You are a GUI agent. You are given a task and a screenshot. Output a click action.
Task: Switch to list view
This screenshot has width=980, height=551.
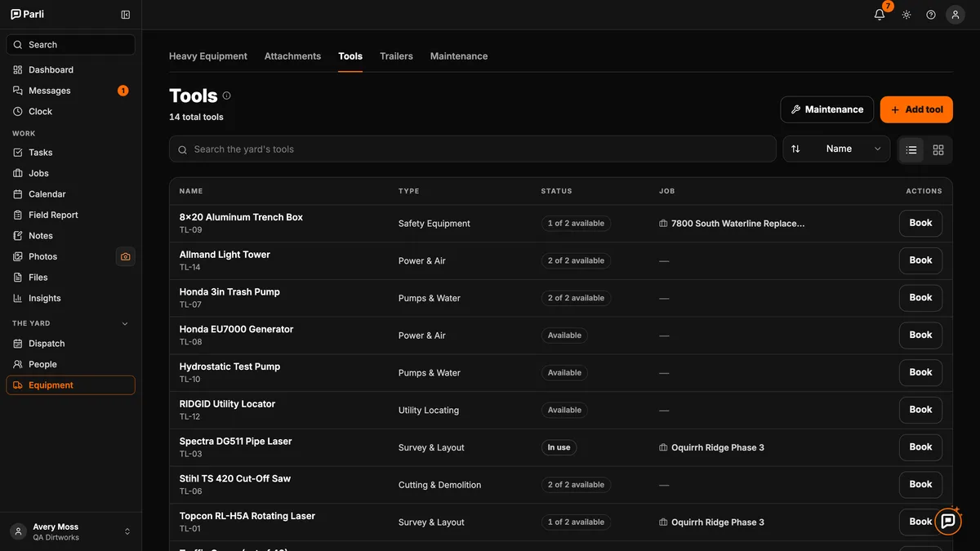pos(911,149)
